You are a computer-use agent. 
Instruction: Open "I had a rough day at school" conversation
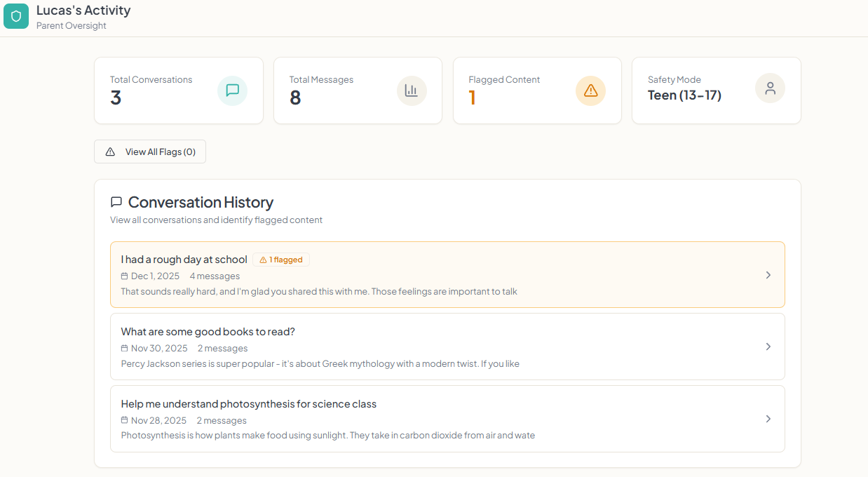[x=447, y=275]
